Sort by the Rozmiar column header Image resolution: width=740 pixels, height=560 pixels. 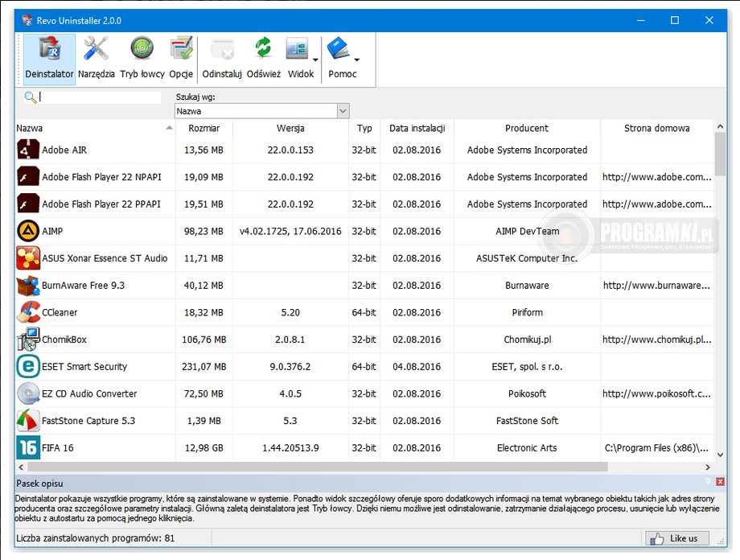[203, 128]
